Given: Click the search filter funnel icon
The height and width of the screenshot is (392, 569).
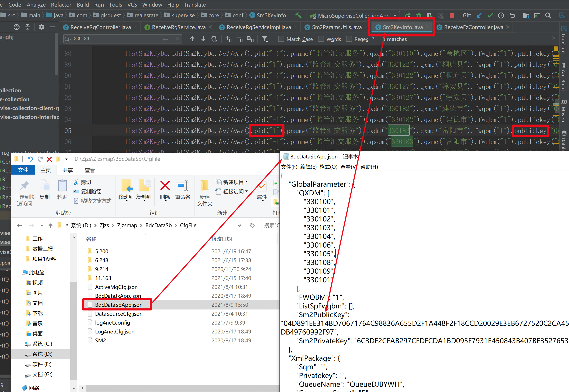Looking at the screenshot, I should (265, 39).
